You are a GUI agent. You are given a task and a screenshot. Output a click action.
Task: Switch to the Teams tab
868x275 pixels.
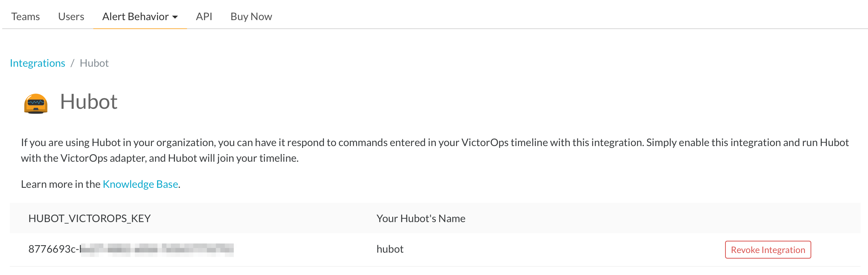pyautogui.click(x=25, y=16)
